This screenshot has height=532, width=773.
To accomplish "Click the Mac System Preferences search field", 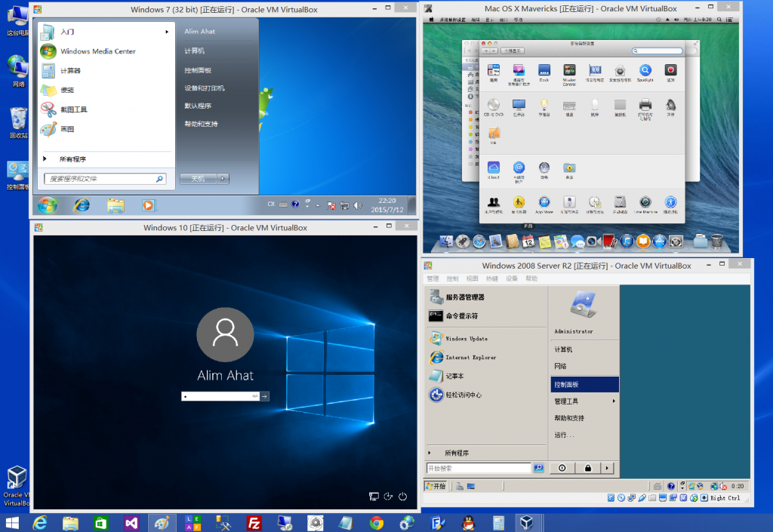I will (x=658, y=51).
